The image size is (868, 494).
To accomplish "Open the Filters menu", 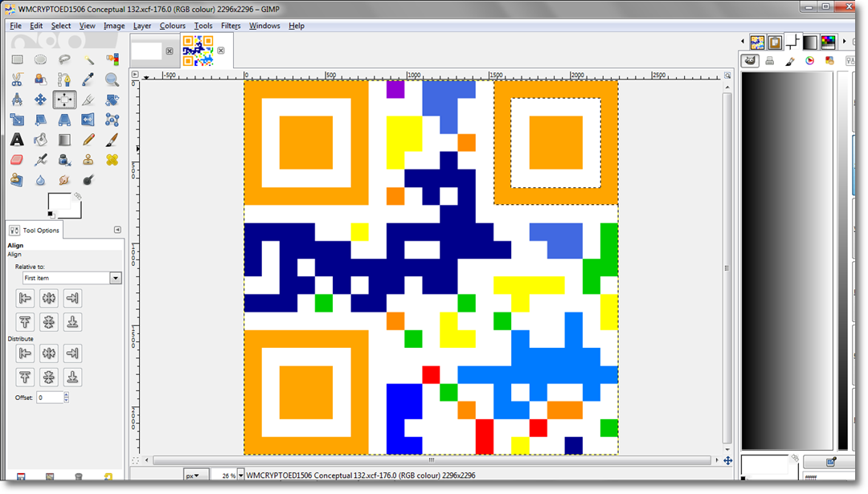I will (231, 26).
